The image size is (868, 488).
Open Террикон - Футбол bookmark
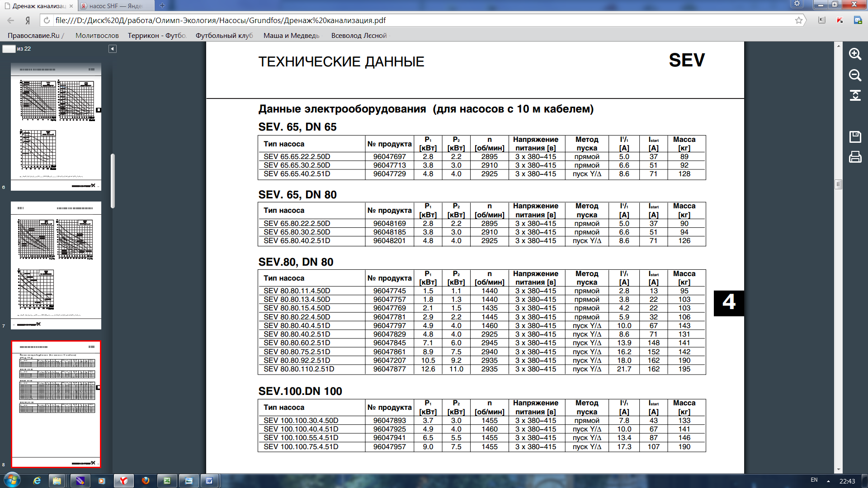point(157,35)
